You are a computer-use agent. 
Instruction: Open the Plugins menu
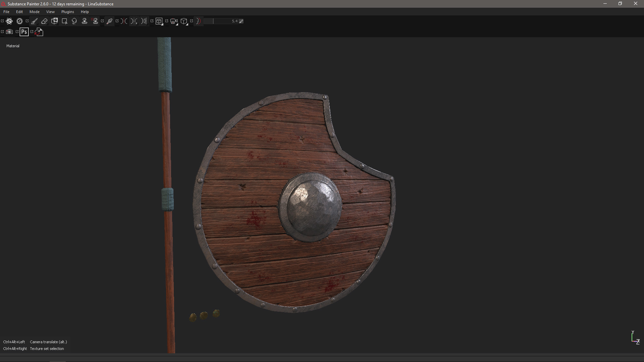68,12
